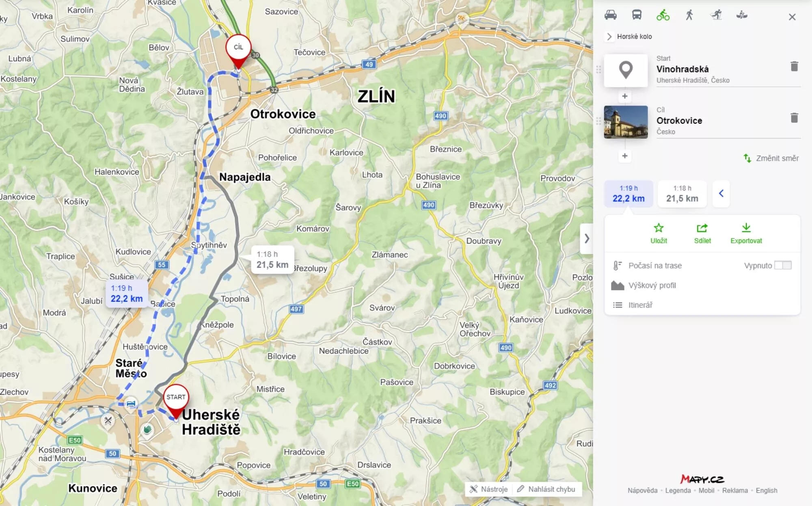Choose the 21,5 km route alternative

tap(682, 194)
